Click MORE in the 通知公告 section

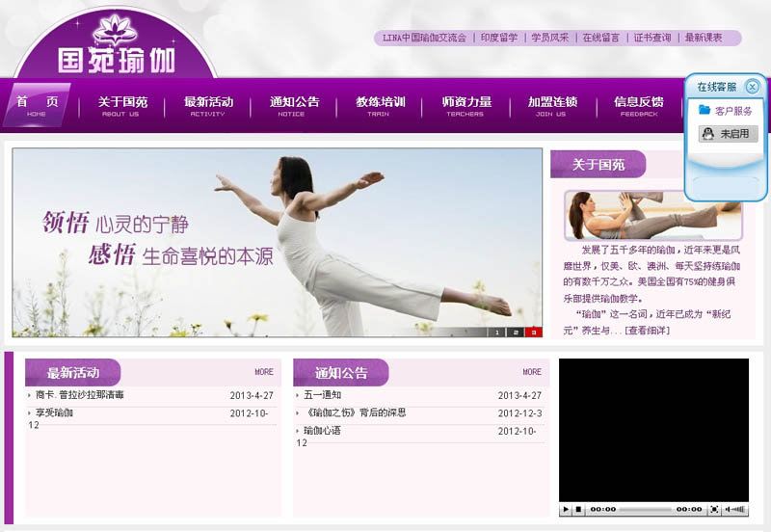point(532,372)
